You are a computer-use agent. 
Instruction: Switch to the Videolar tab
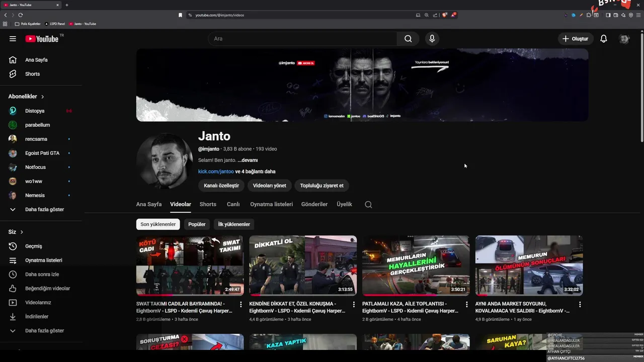click(x=181, y=205)
